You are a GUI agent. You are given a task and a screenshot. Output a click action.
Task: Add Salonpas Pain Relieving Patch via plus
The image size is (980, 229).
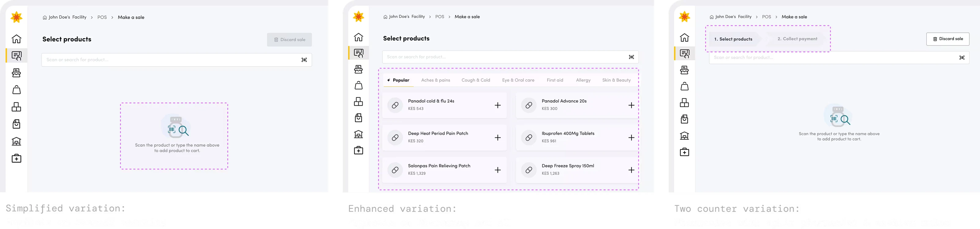coord(498,170)
